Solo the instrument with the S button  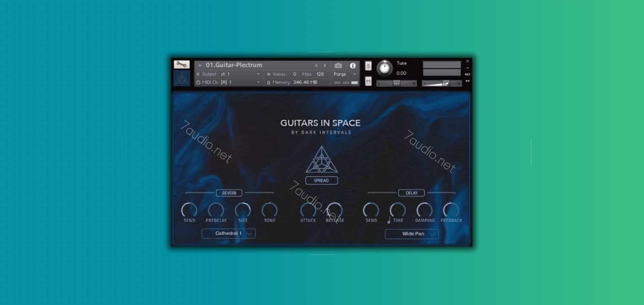[368, 66]
